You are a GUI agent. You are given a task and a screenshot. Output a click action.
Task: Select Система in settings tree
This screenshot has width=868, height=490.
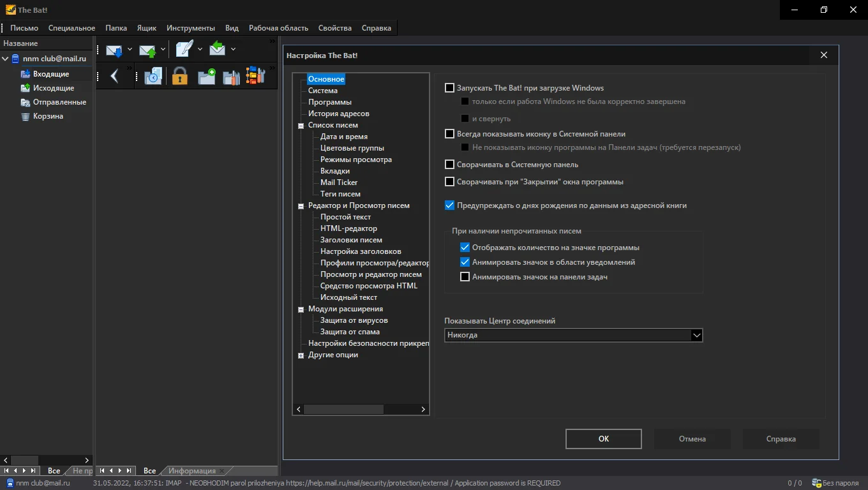click(x=323, y=91)
